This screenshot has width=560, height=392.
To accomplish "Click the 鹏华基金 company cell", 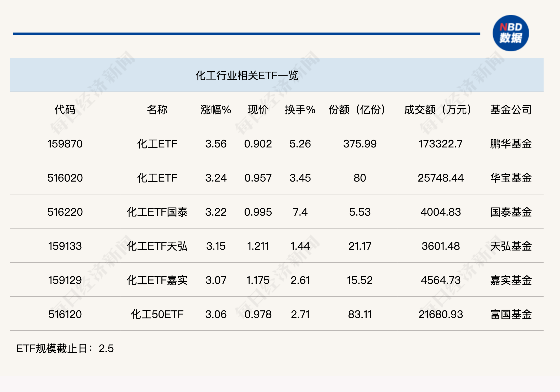I will [x=511, y=144].
